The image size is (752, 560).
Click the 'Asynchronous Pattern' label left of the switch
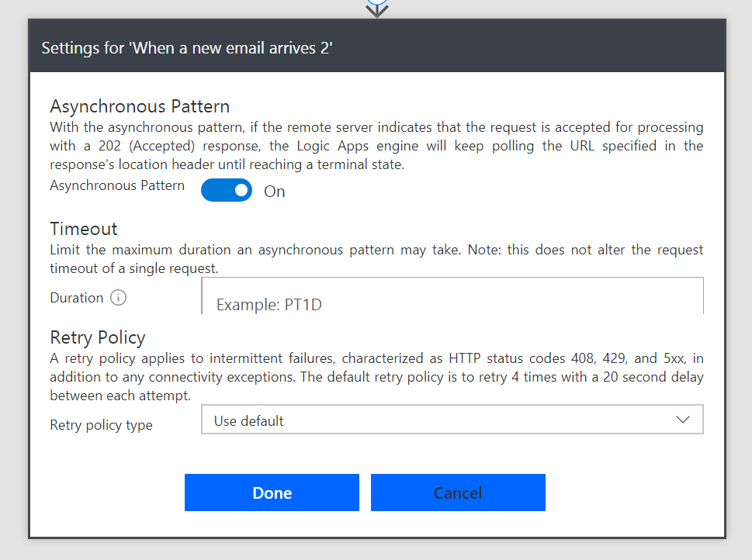click(x=117, y=185)
